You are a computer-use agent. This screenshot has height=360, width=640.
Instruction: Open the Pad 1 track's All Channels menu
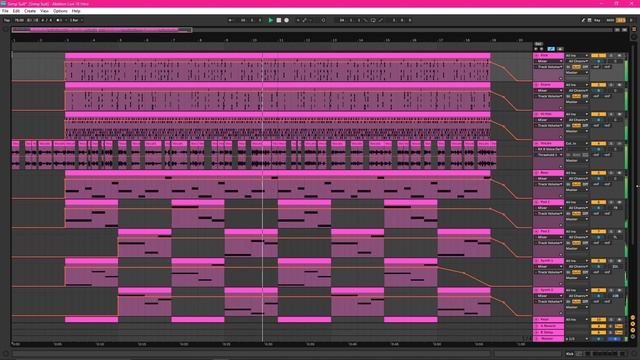coord(577,208)
